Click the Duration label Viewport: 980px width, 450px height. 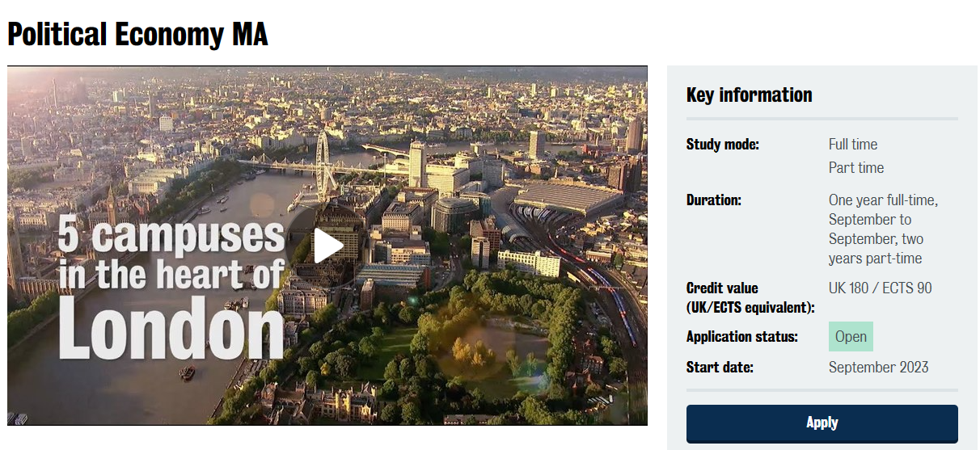click(x=713, y=200)
